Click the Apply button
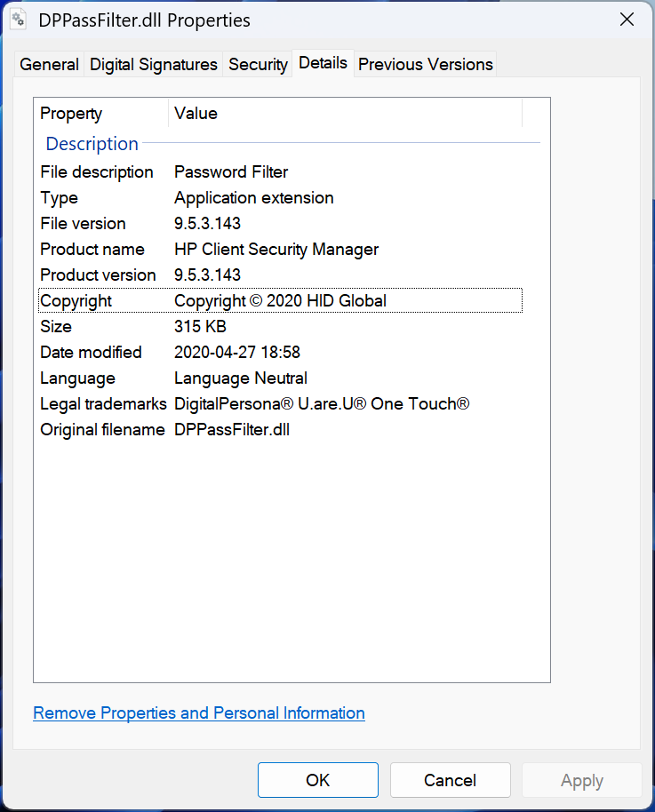This screenshot has height=812, width=655. click(581, 780)
